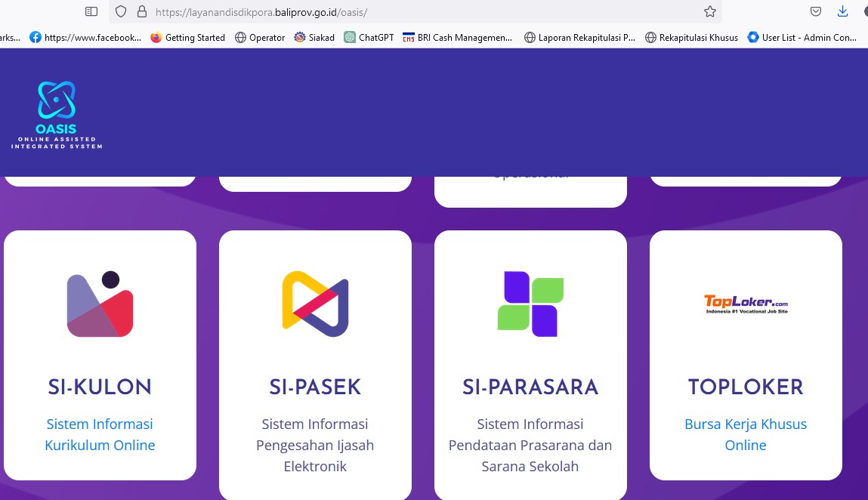Follow the Sistem Informasi Kurikulum Online link
868x500 pixels.
click(100, 434)
